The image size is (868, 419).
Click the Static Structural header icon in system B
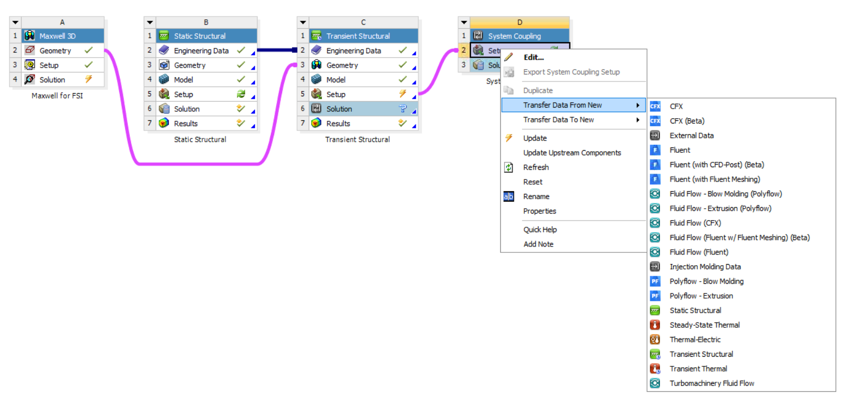164,36
